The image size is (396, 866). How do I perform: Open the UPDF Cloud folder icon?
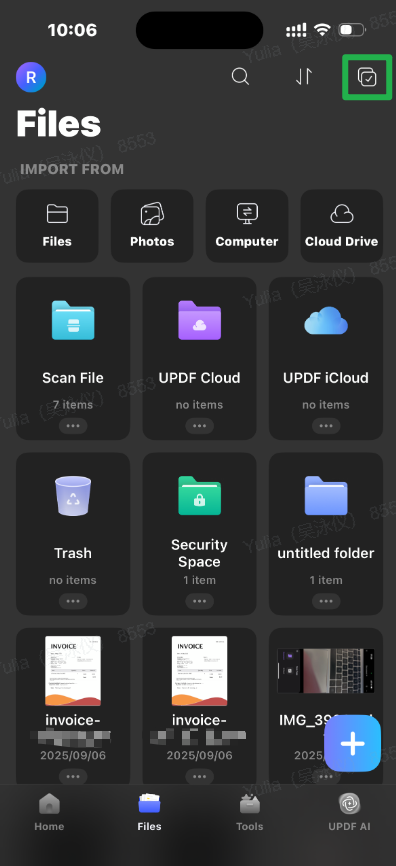(x=199, y=320)
